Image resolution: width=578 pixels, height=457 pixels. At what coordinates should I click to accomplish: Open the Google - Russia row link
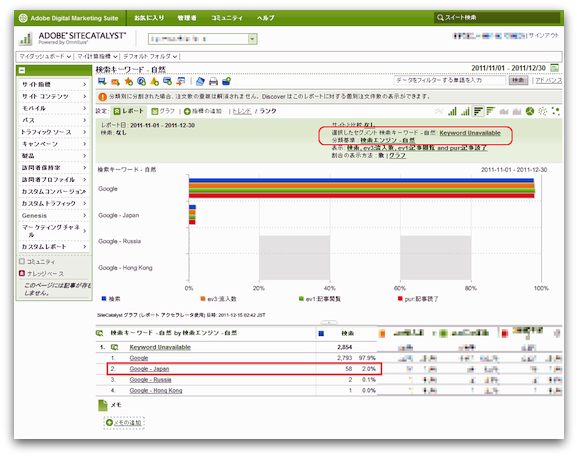click(x=150, y=380)
